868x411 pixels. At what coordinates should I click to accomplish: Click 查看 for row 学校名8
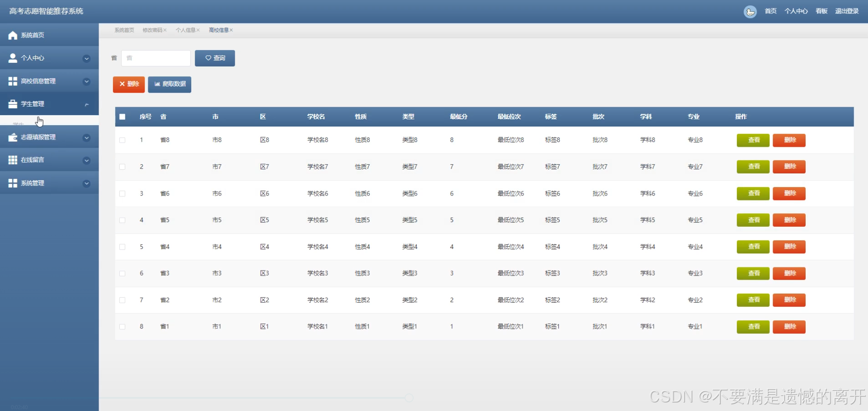(x=753, y=140)
